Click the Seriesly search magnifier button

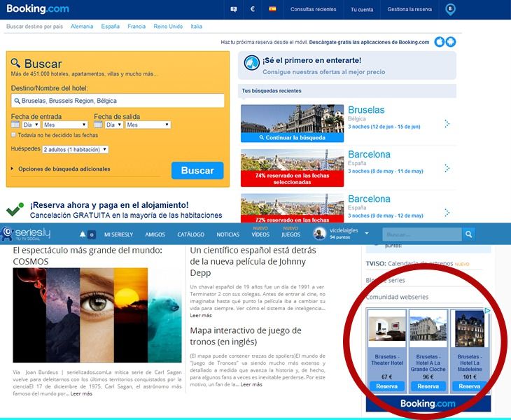pos(468,234)
